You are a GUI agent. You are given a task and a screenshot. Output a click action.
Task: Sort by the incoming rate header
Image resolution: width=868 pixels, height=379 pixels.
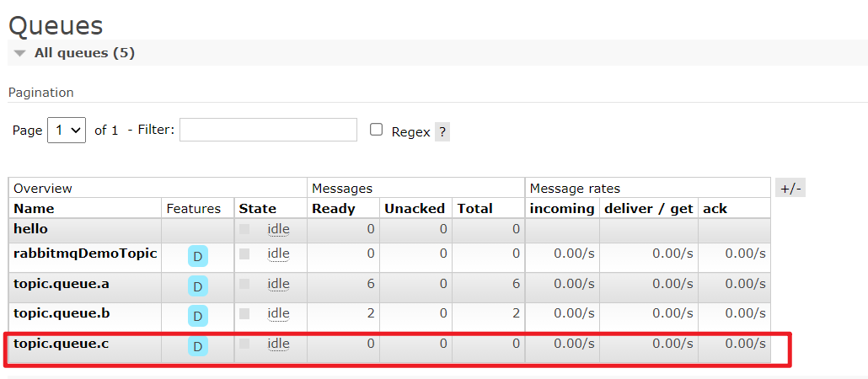(x=562, y=209)
